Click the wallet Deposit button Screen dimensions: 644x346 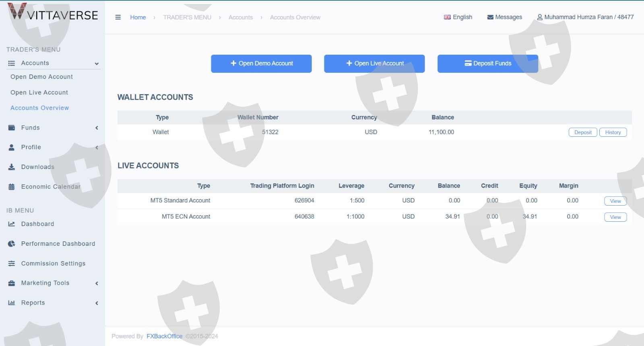click(x=583, y=132)
